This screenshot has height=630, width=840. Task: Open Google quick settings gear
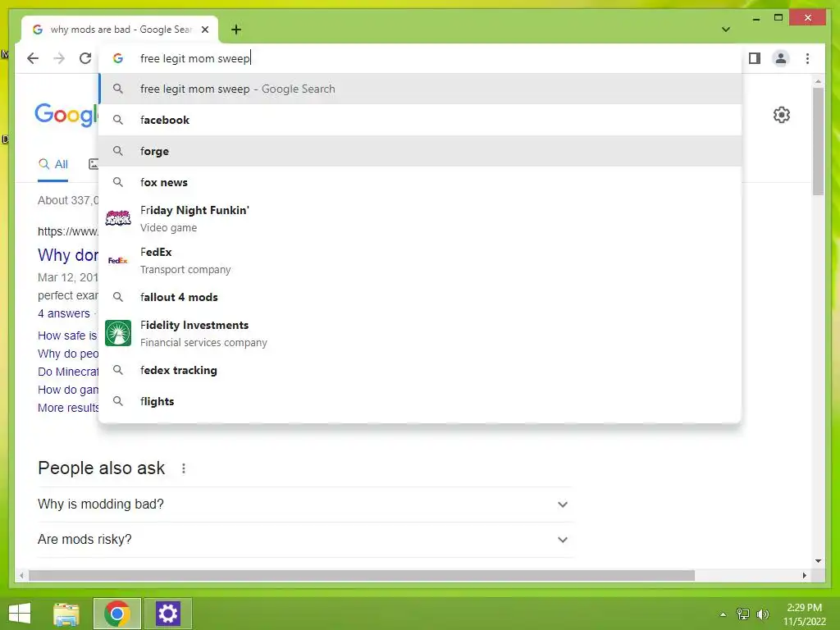coord(782,115)
